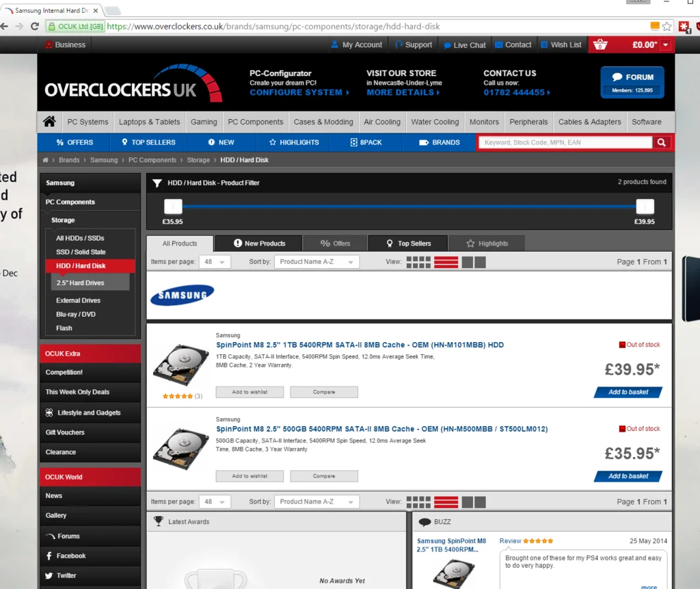The image size is (700, 589).
Task: Open bottom Sort by dropdown
Action: tap(317, 502)
